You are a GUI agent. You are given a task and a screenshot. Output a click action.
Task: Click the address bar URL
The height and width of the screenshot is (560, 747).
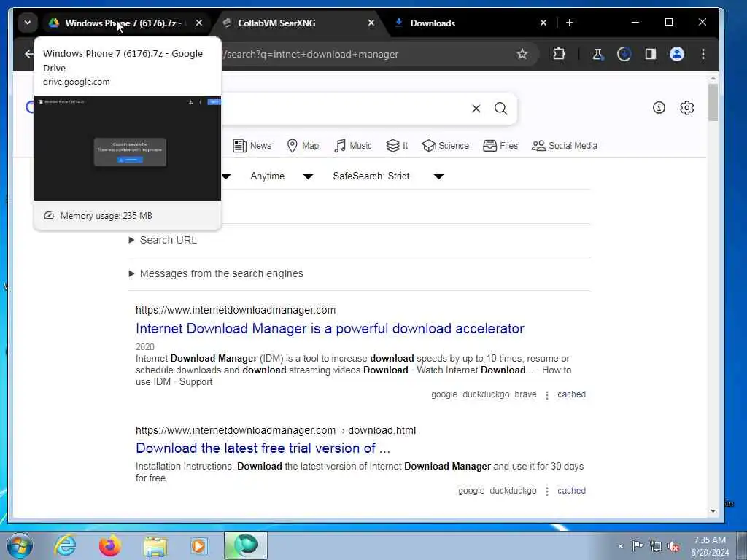pos(311,54)
